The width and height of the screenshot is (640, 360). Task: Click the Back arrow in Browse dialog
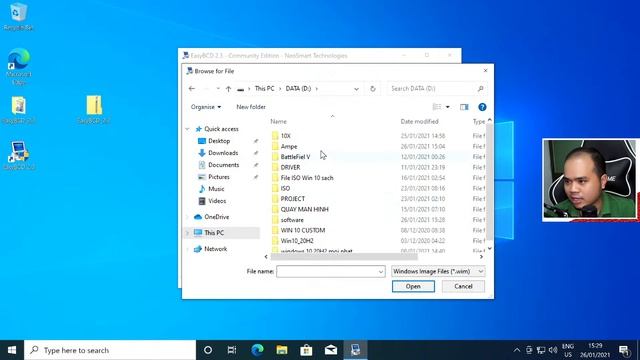point(192,89)
